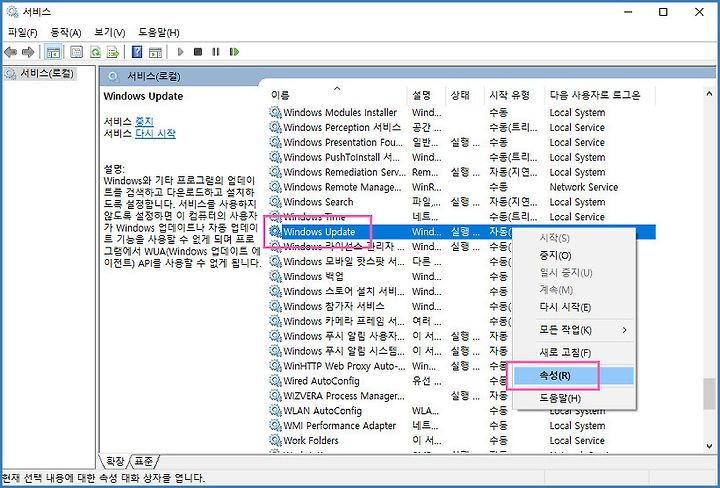The width and height of the screenshot is (720, 488).
Task: Switch to the 확장 tab
Action: coord(115,461)
